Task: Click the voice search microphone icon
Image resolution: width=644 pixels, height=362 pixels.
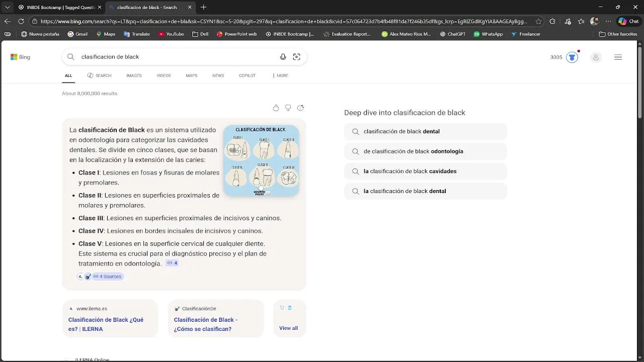Action: pos(283,57)
